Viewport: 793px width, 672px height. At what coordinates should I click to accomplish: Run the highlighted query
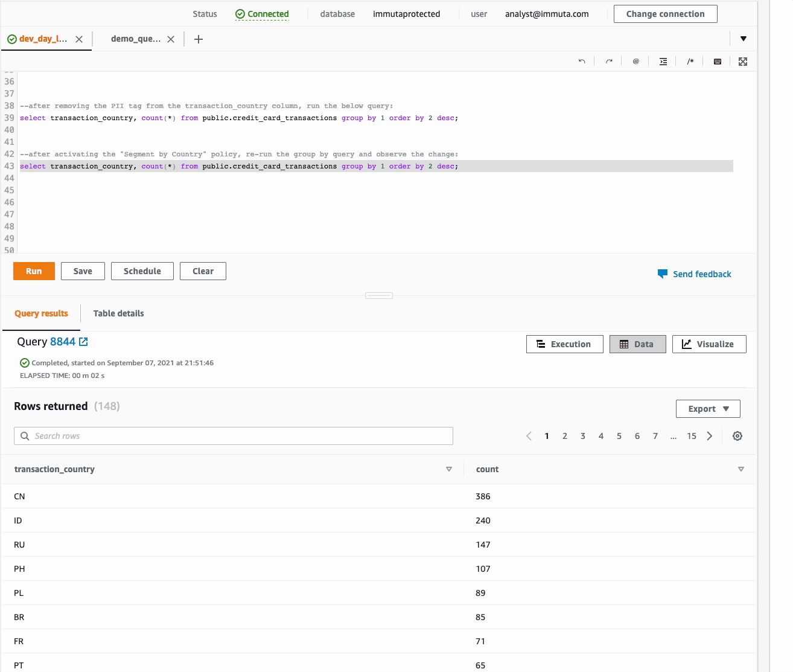34,271
